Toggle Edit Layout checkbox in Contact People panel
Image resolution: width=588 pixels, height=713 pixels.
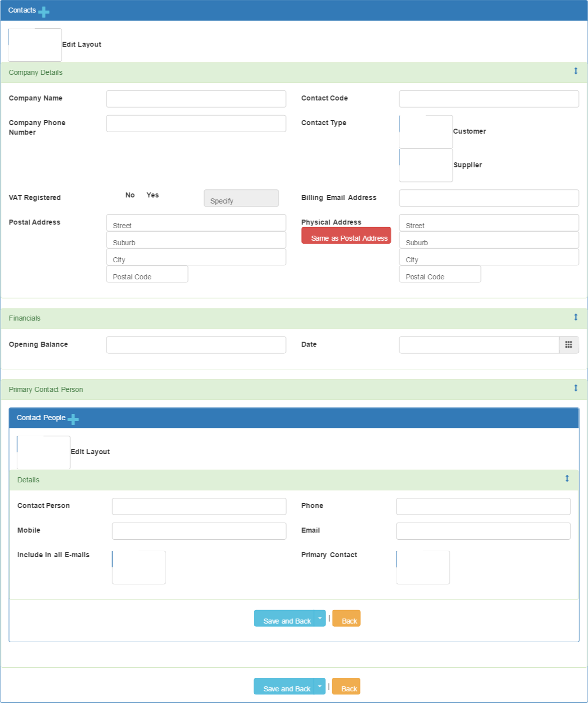point(43,452)
